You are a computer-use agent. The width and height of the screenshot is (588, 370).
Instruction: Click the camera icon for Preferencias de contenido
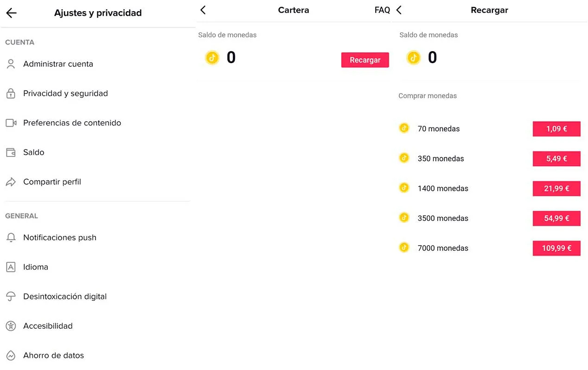click(x=11, y=123)
